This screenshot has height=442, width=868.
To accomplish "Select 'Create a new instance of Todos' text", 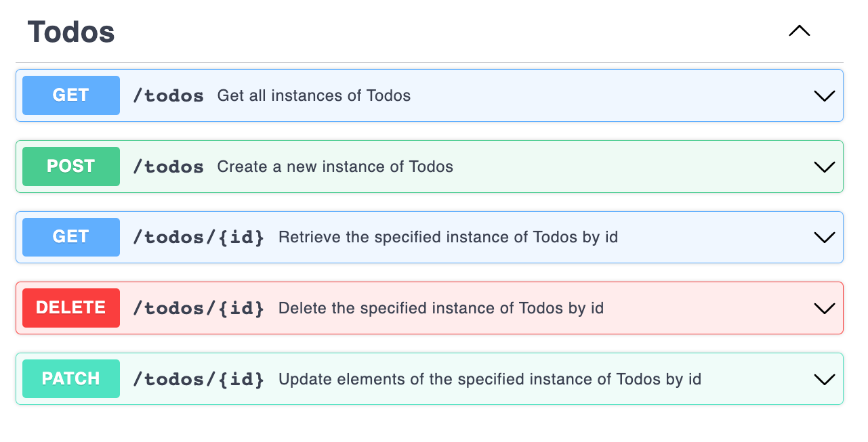I will (335, 167).
